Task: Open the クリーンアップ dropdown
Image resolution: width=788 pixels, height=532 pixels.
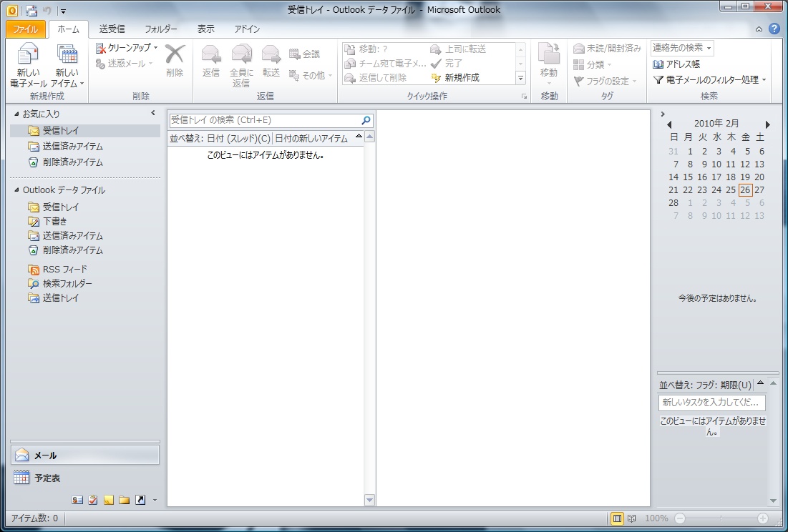Action: click(x=127, y=48)
